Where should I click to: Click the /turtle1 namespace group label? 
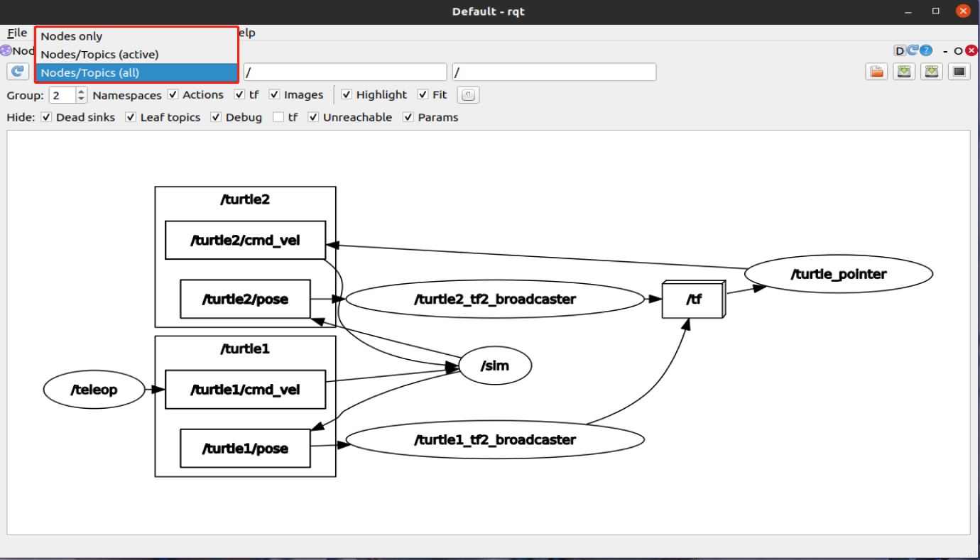click(x=245, y=349)
